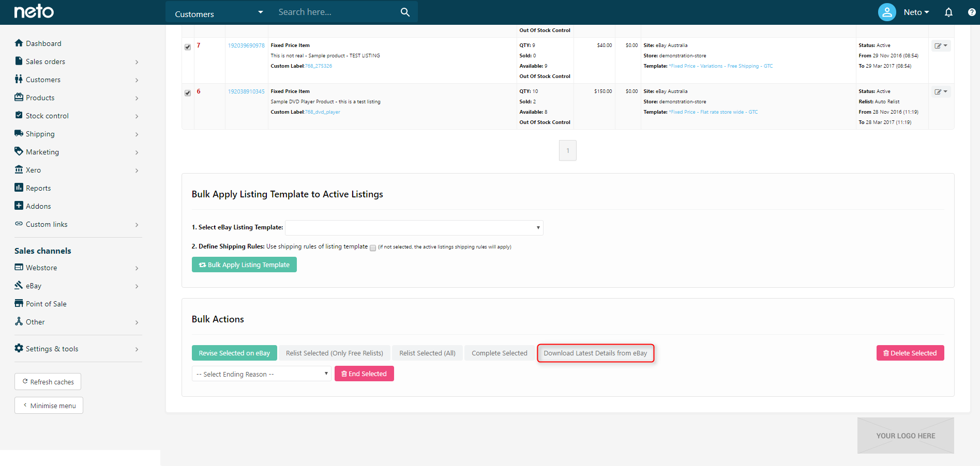The height and width of the screenshot is (466, 980).
Task: Uncheck the checkbox for listing 6
Action: 188,93
